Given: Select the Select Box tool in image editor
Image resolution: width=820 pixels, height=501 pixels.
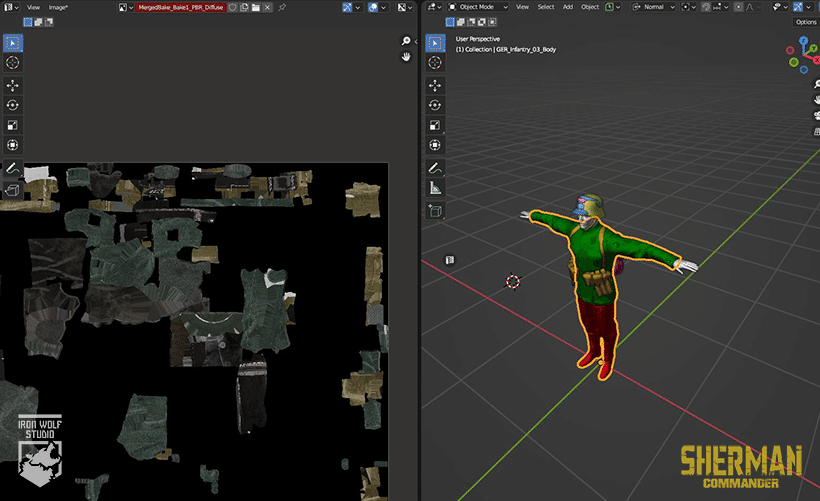Looking at the screenshot, I should [13, 43].
